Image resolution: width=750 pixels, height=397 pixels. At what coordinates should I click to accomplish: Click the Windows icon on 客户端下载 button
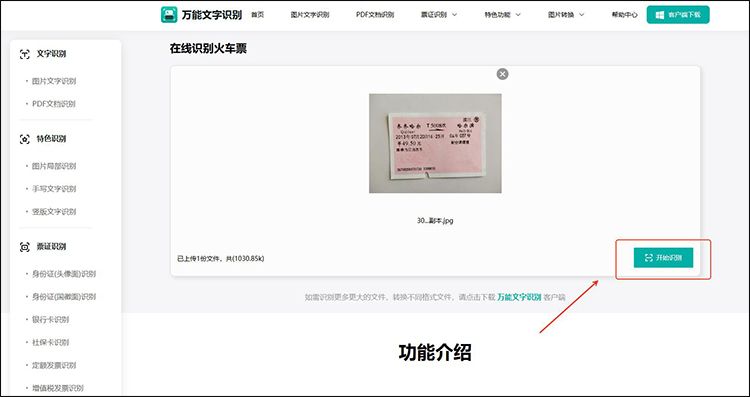[660, 15]
